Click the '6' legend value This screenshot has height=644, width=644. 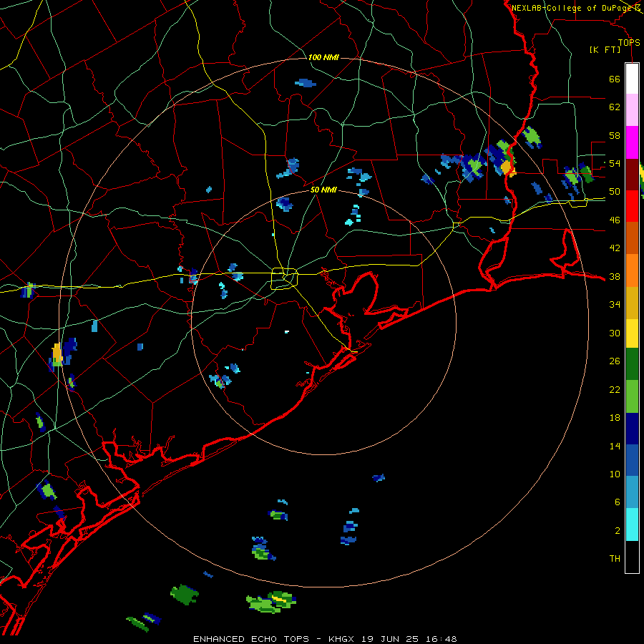point(618,502)
